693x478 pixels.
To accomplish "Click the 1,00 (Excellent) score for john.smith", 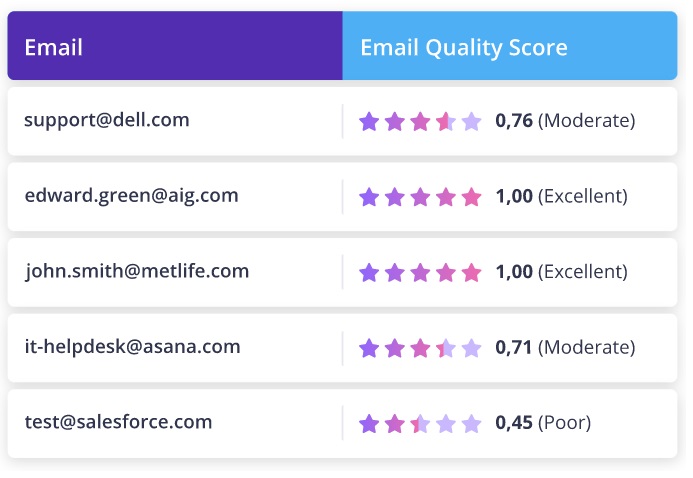I will tap(562, 272).
